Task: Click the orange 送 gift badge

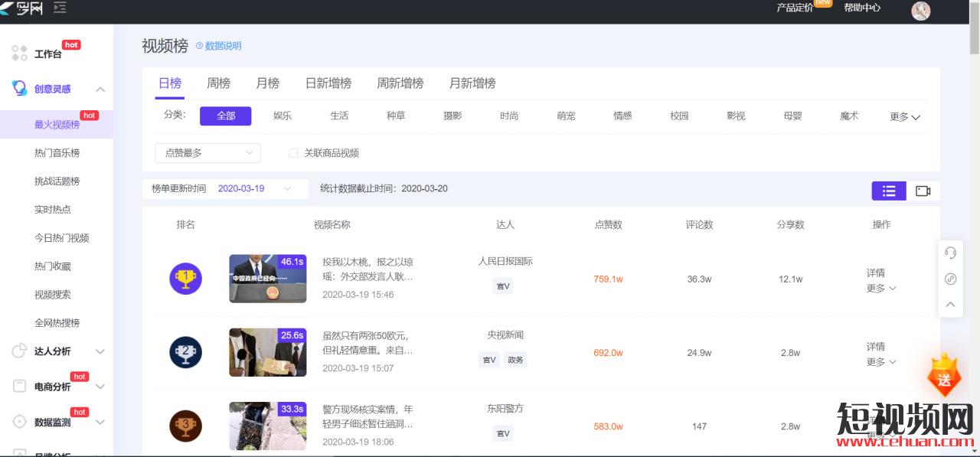Action: coord(944,377)
